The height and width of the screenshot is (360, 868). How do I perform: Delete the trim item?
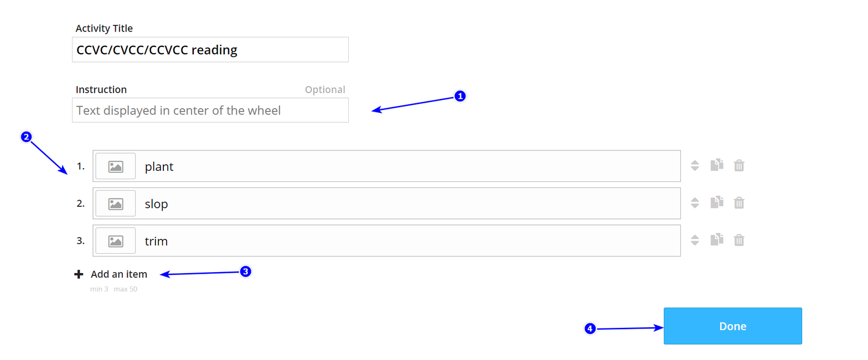point(738,239)
